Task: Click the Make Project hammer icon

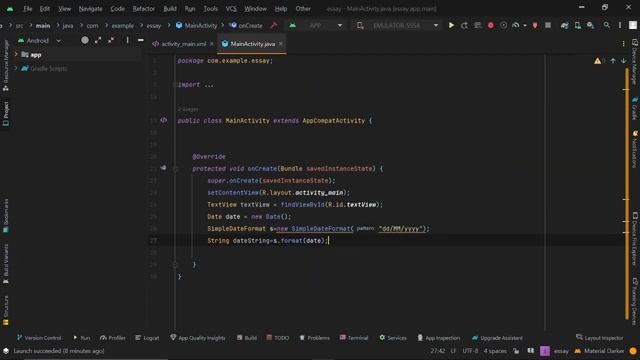Action: pyautogui.click(x=274, y=25)
